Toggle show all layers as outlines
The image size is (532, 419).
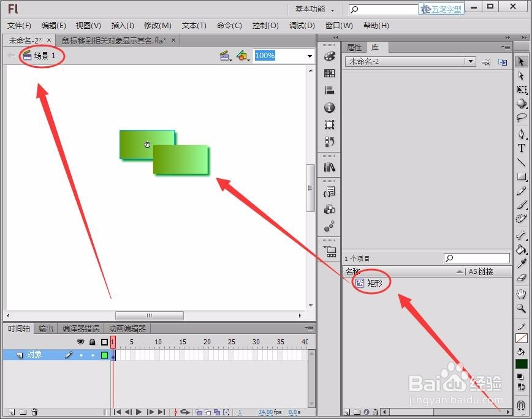click(104, 342)
